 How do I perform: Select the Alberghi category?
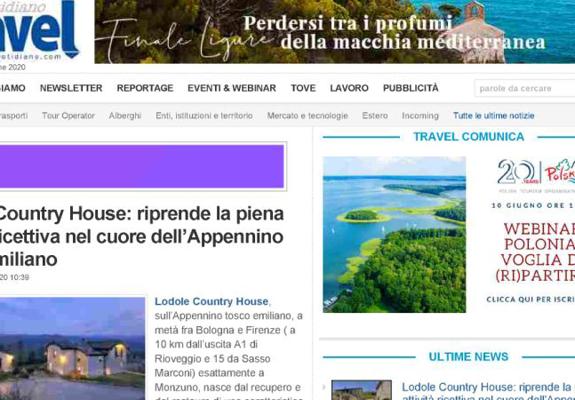[x=125, y=116]
